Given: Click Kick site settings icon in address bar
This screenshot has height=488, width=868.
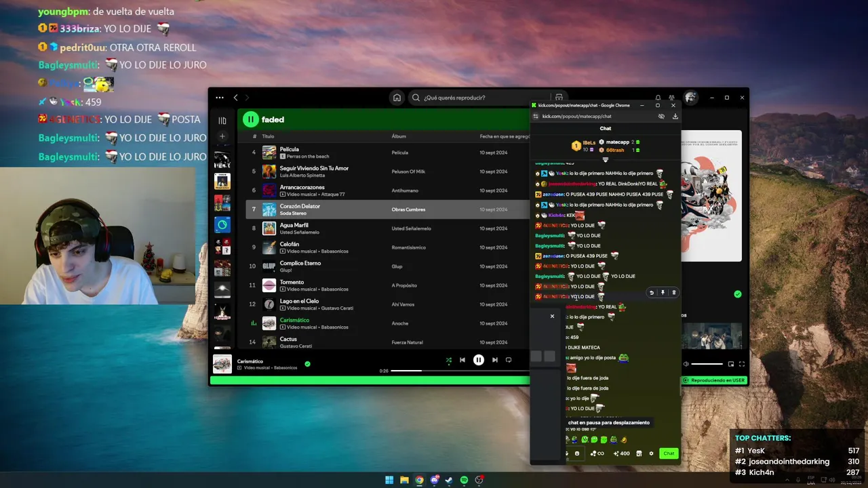Looking at the screenshot, I should pos(535,116).
